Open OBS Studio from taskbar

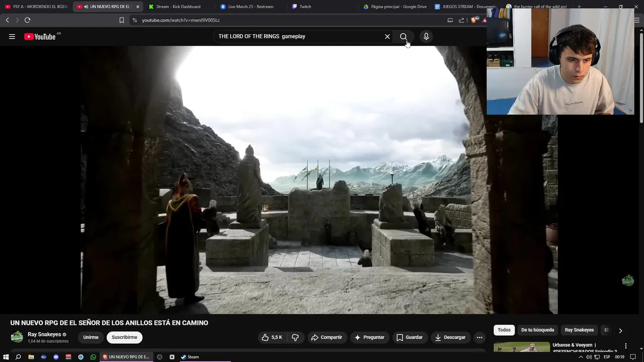[x=159, y=357]
